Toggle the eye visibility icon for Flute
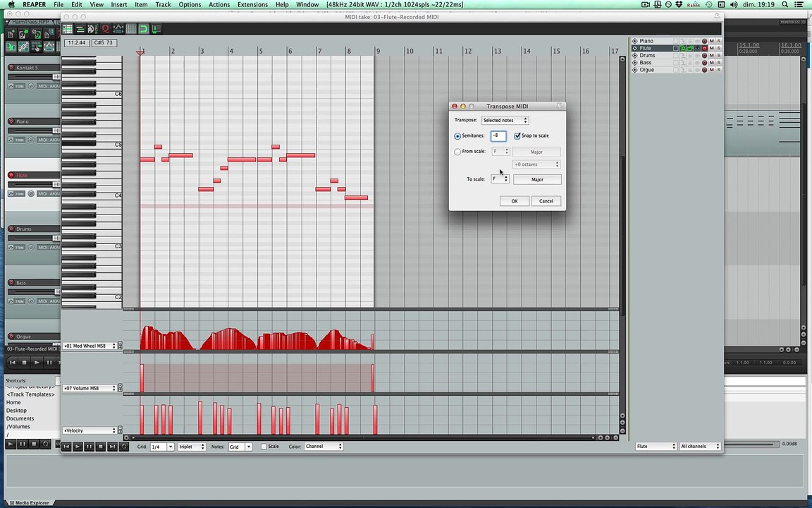 [697, 49]
